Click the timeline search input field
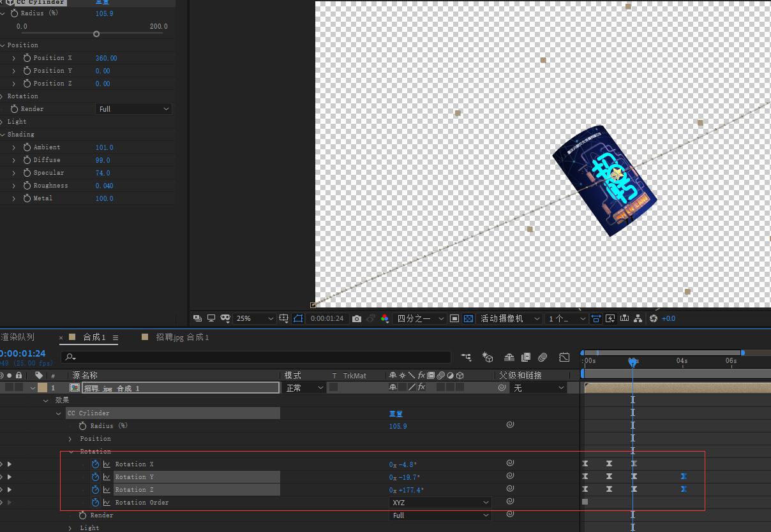The height and width of the screenshot is (532, 771). [x=256, y=357]
